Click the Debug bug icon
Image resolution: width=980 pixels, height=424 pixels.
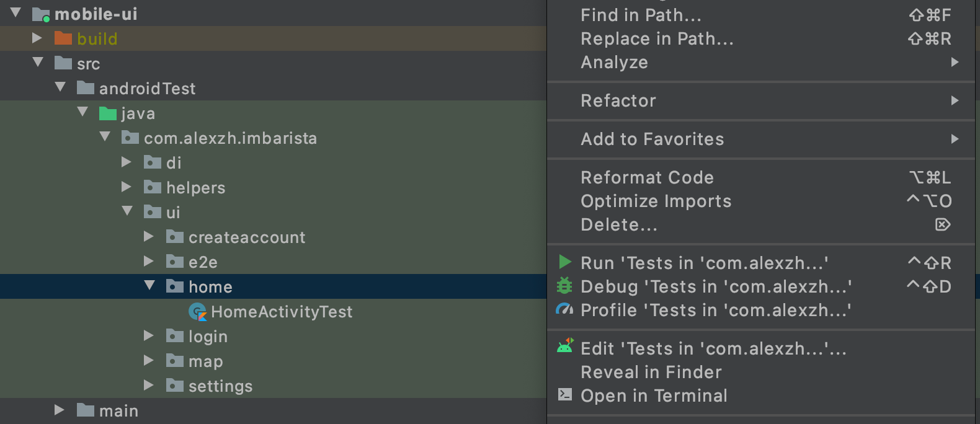[564, 286]
